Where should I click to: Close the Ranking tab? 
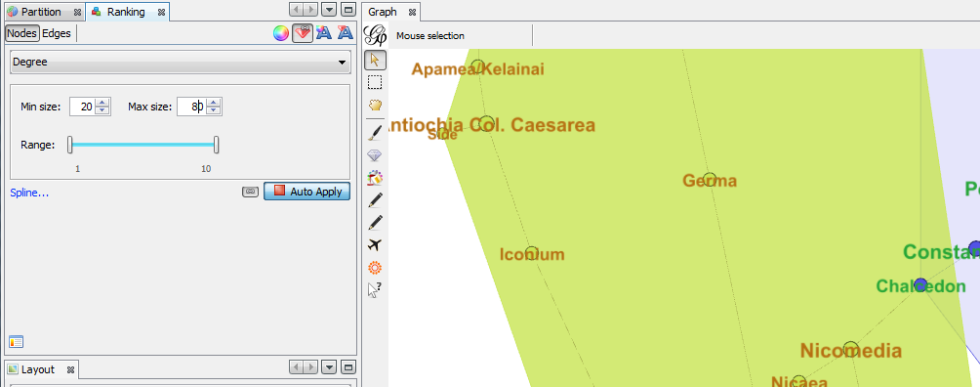pyautogui.click(x=161, y=12)
